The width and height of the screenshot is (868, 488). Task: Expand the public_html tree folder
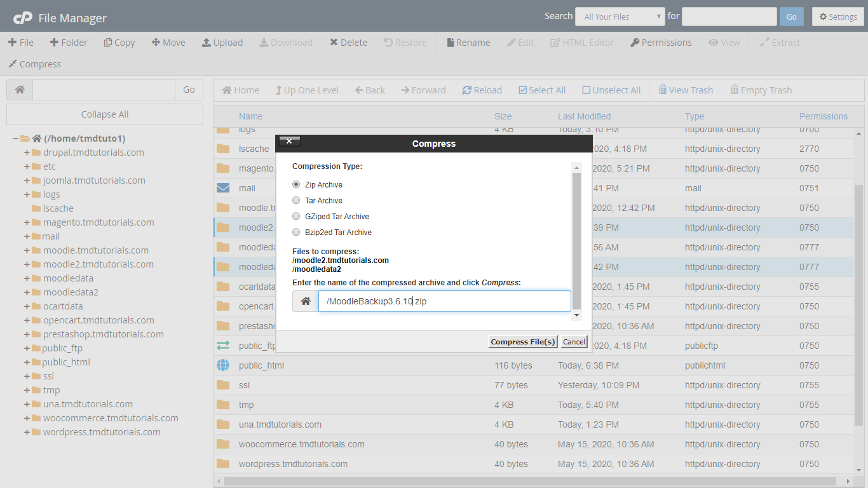27,362
